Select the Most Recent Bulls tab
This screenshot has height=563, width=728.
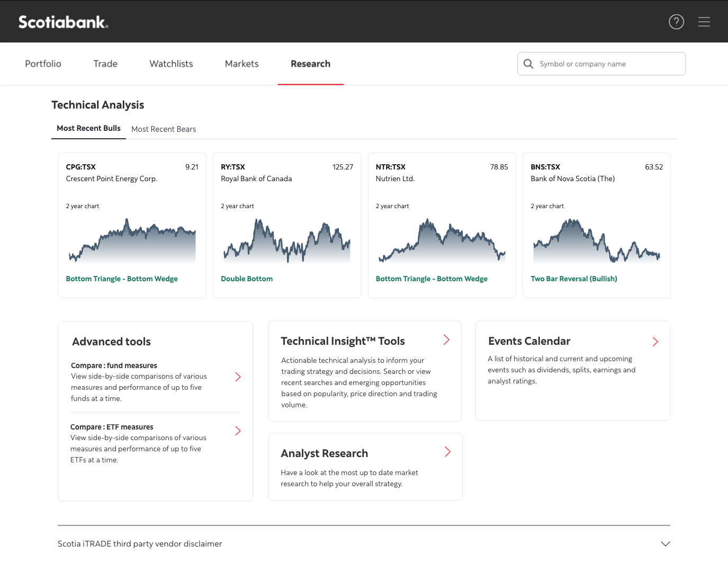88,128
